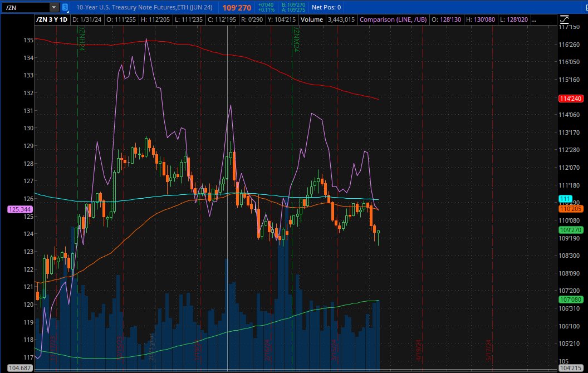
Task: Click the 104'215 right-axis bubble
Action: 570,368
